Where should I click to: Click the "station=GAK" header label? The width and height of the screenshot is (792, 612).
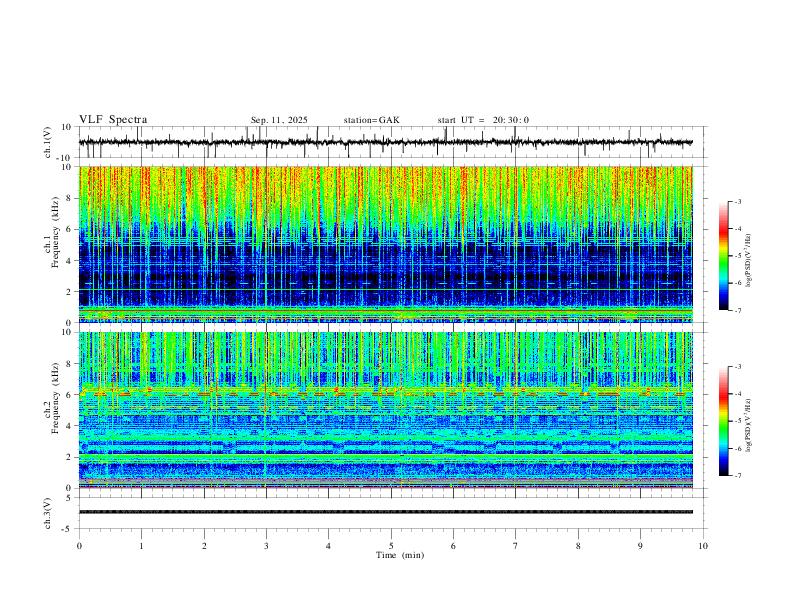click(371, 120)
